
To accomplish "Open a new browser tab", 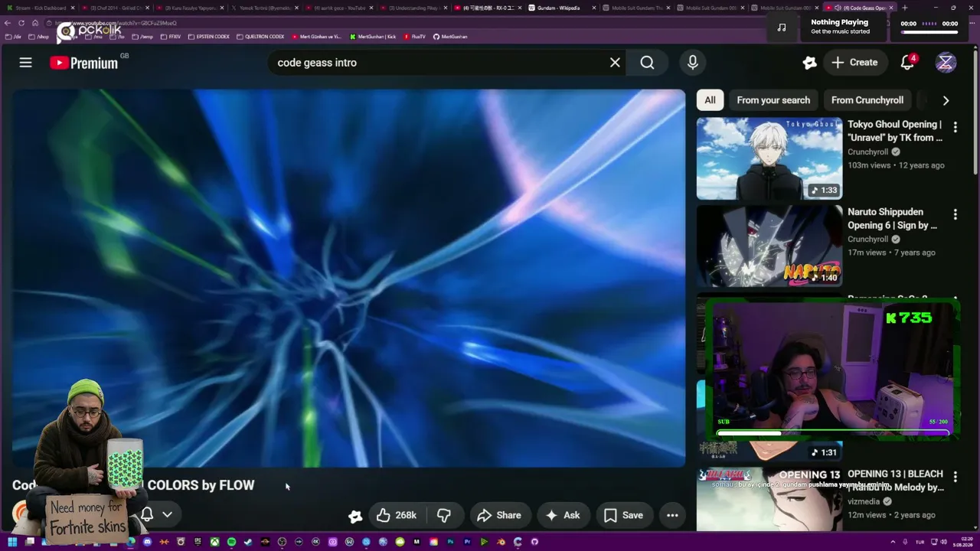I will point(904,8).
